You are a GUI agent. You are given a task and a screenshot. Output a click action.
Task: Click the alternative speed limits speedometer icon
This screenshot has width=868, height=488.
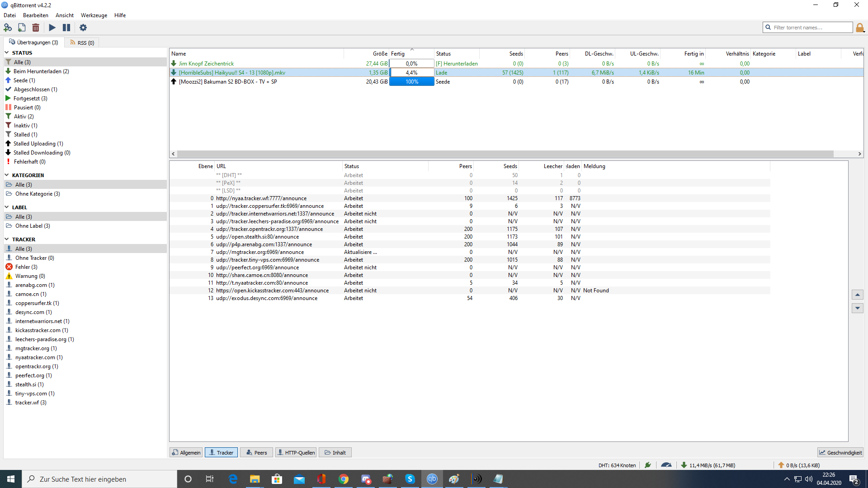666,465
